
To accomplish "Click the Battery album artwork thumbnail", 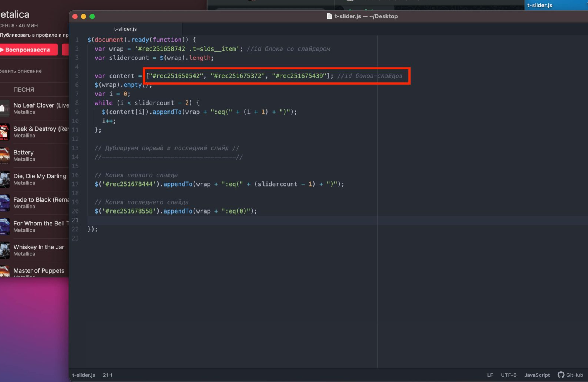I will (4, 156).
